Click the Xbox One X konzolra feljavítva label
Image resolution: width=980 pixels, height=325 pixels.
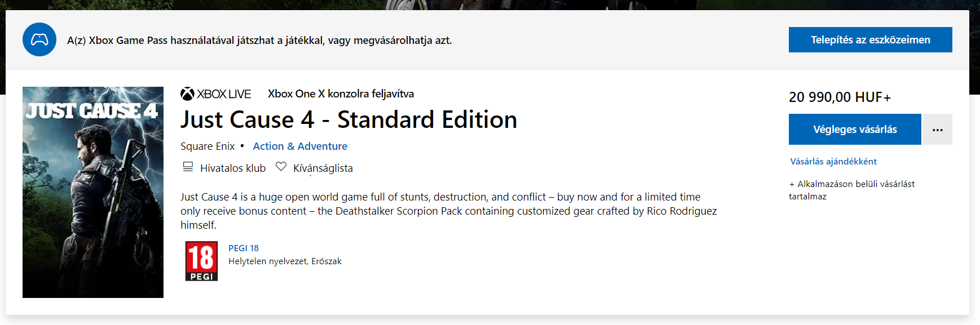(341, 94)
